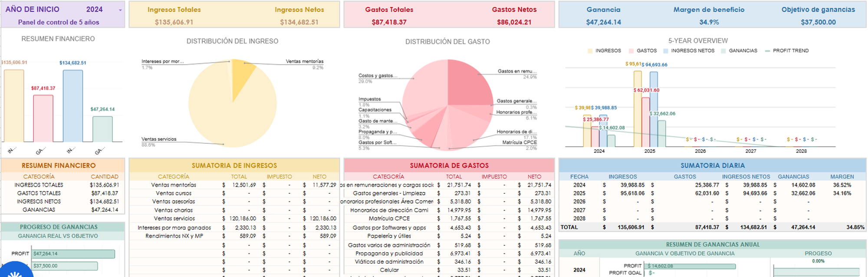Click the PROFIT $47,264.14 progress bar
868x277 pixels.
74,254
